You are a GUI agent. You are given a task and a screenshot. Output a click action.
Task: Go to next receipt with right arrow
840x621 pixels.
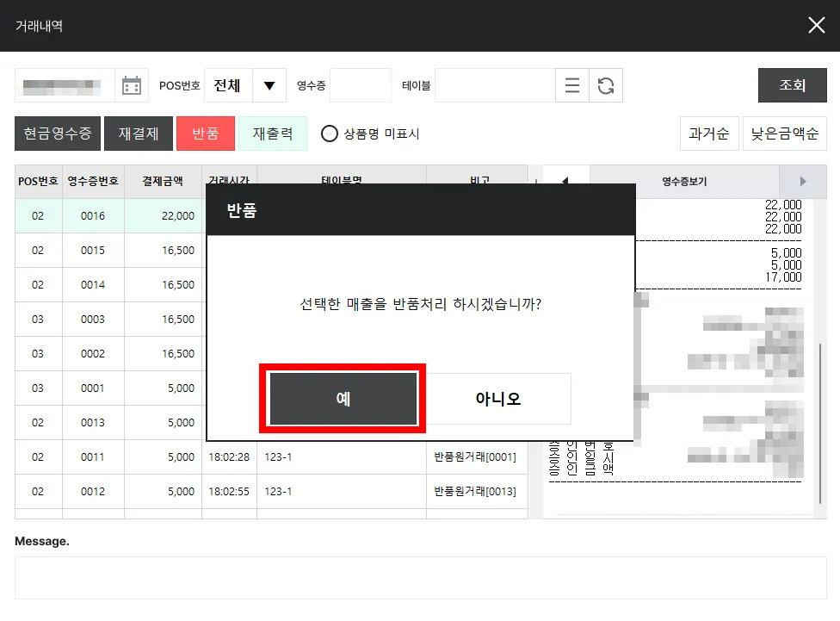tap(802, 181)
